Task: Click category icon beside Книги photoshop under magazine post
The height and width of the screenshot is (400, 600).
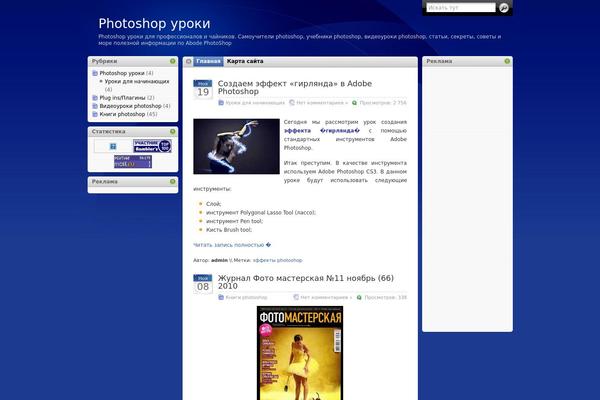Action: [x=221, y=297]
